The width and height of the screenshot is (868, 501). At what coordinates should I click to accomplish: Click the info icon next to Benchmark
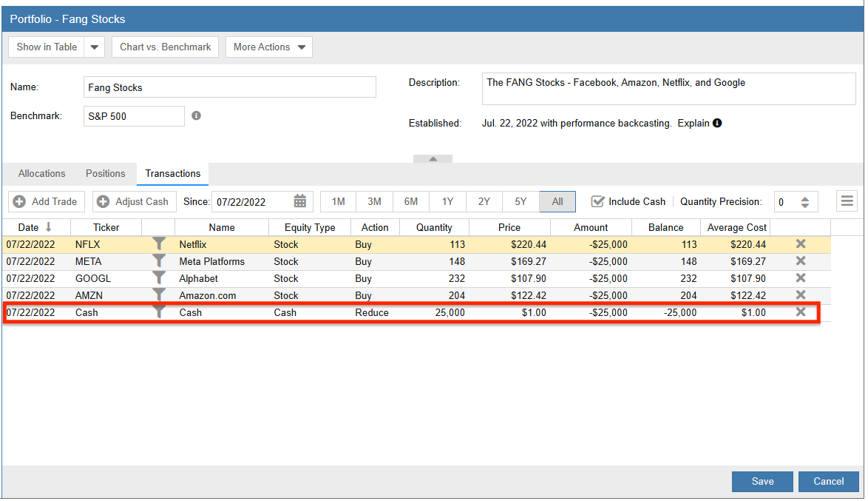(197, 116)
